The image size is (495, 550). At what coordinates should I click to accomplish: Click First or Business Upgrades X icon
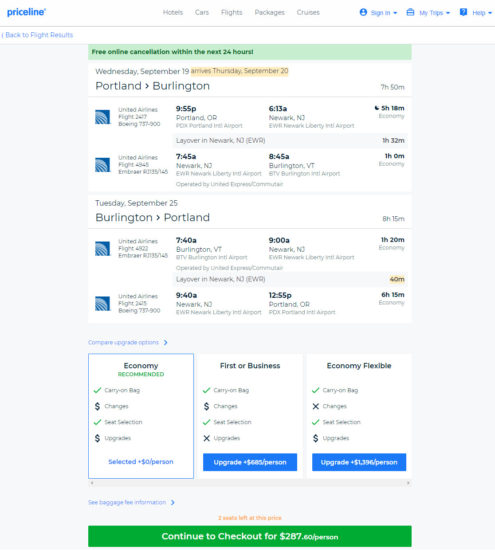click(207, 438)
